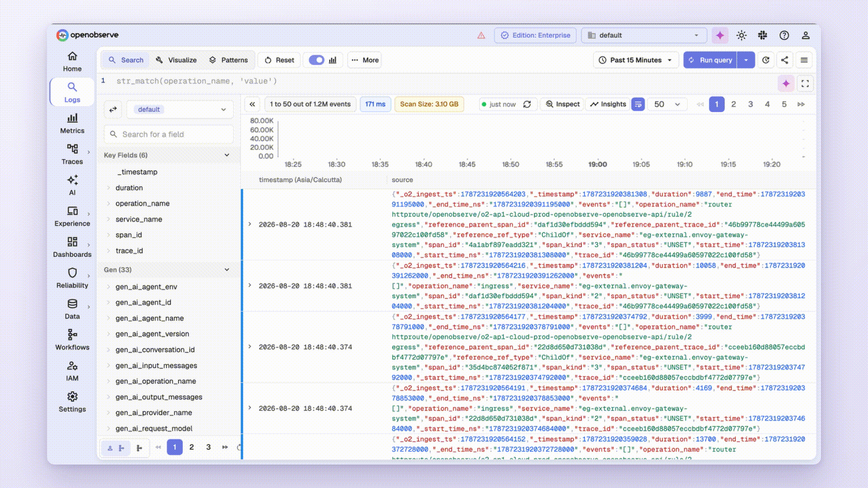
Task: Open the AI section in sidebar
Action: [x=72, y=185]
